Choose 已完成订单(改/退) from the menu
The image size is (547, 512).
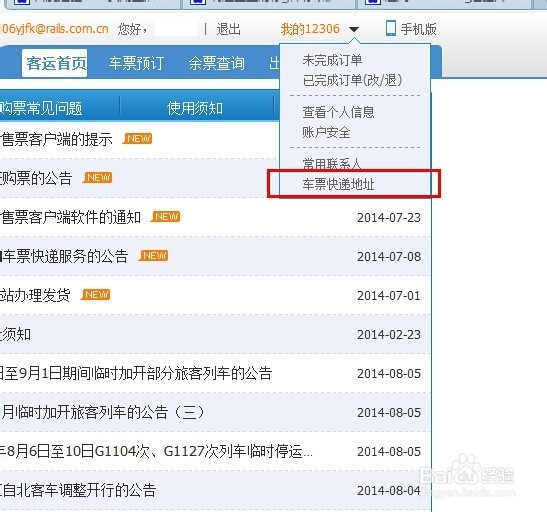tap(352, 80)
